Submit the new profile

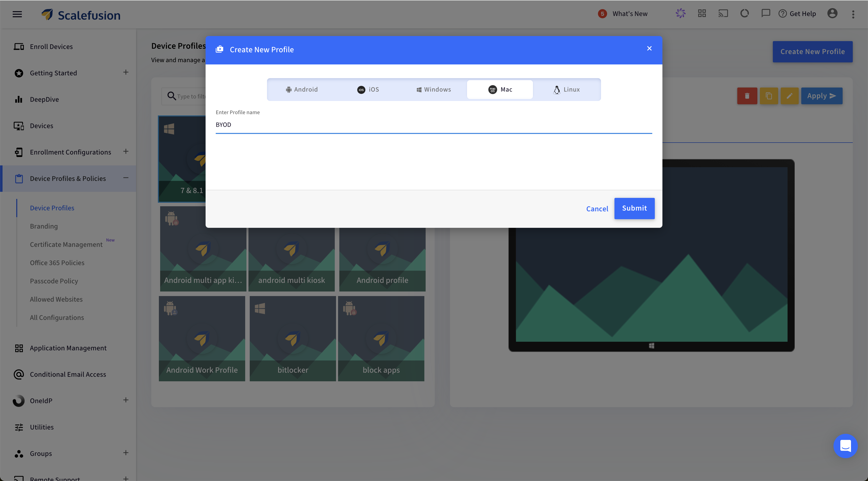coord(634,209)
